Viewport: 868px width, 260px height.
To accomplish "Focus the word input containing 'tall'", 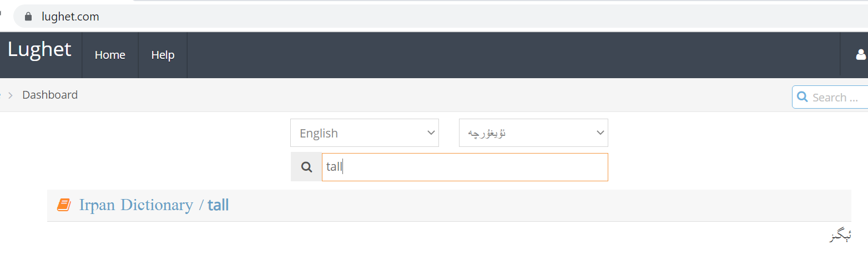I will pyautogui.click(x=465, y=167).
